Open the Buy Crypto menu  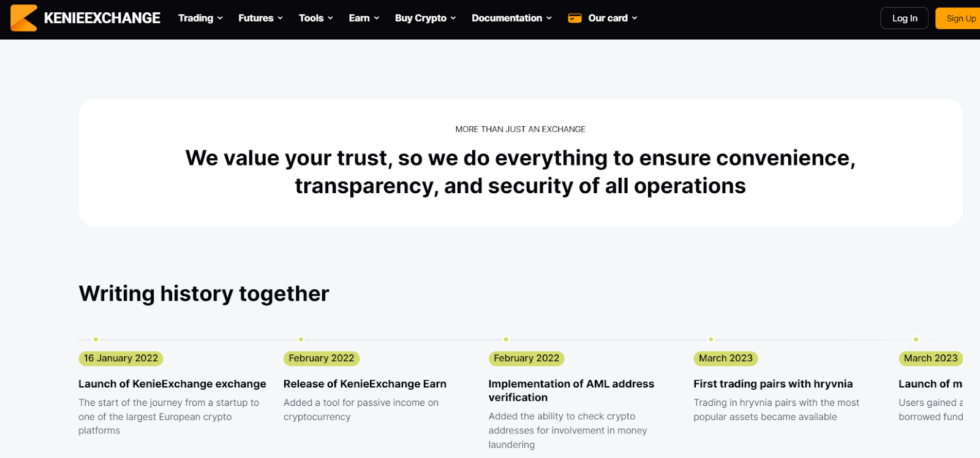pos(425,18)
